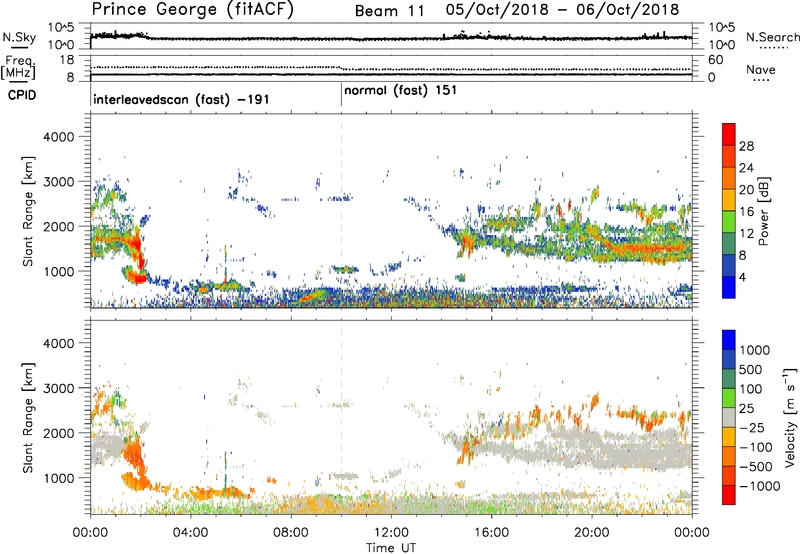The height and width of the screenshot is (554, 800).
Task: Click the red segment of Power colorbar
Action: (729, 135)
